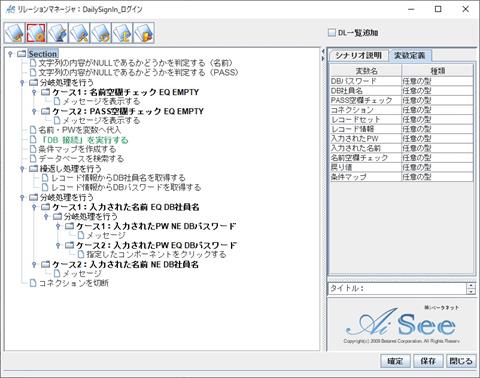Select the DBパスワード variable row

(401, 81)
